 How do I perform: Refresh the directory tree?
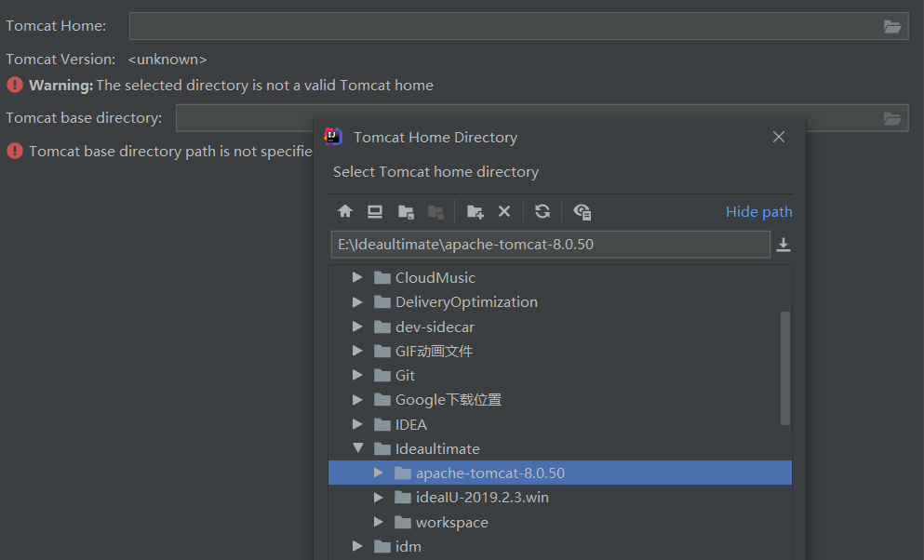pos(542,211)
